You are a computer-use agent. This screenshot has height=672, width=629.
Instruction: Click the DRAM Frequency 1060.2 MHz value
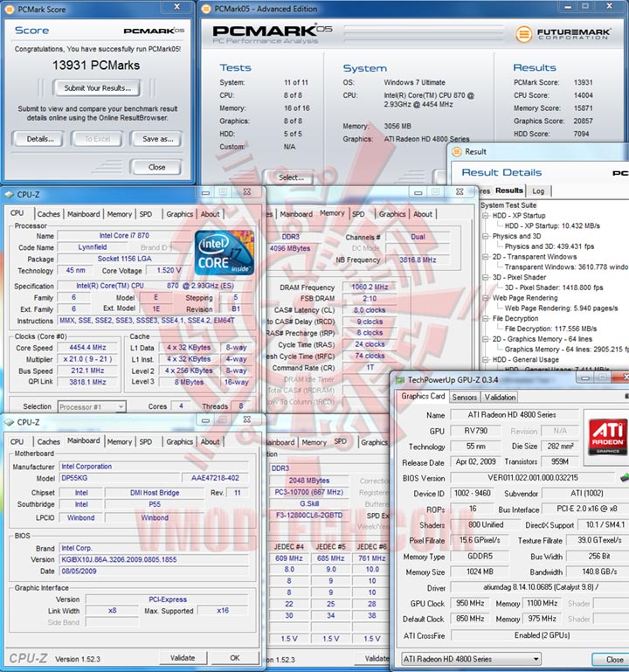(x=370, y=288)
